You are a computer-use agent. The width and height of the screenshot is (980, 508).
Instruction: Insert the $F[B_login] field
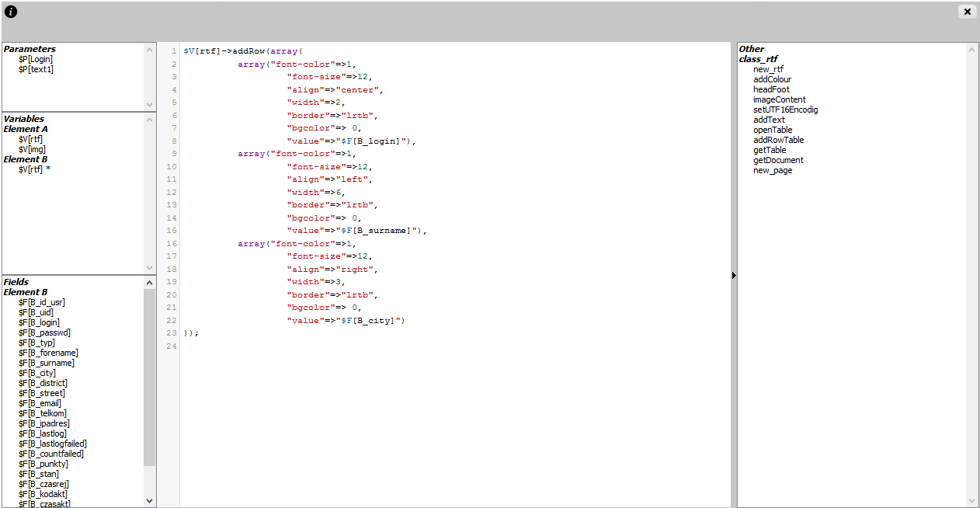[x=39, y=322]
